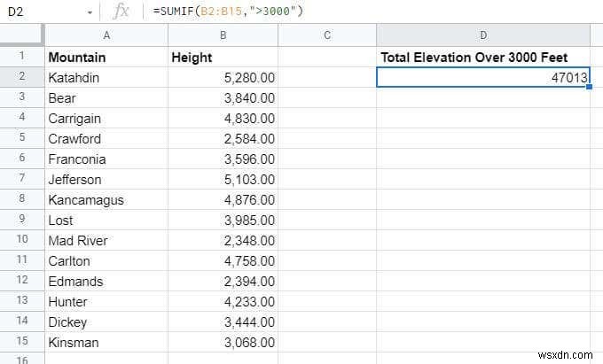The image size is (603, 364).
Task: Click the SUMIF formula in formula bar
Action: point(228,12)
